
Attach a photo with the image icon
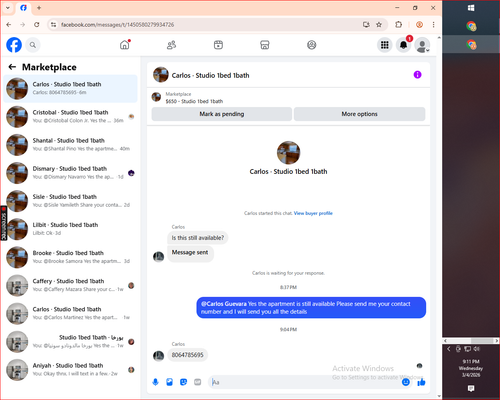(169, 382)
